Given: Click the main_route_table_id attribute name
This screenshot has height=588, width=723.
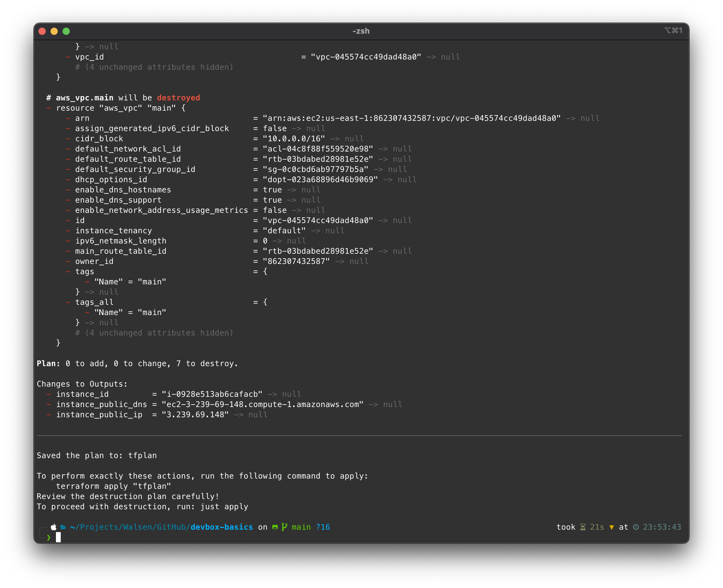Looking at the screenshot, I should click(121, 251).
